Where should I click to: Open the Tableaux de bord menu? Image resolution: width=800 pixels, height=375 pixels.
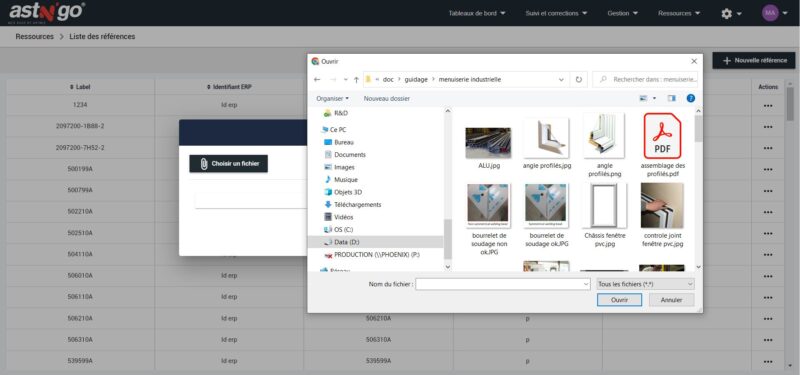point(477,13)
